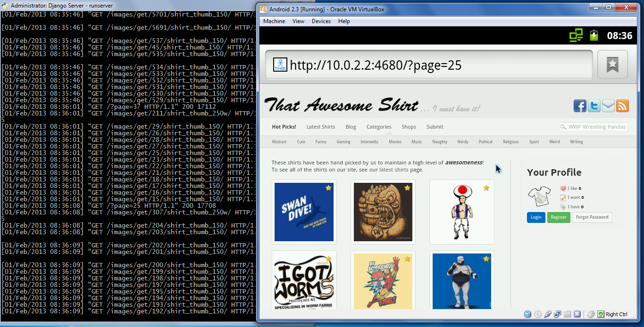Filter by the Music category
This screenshot has height=327, width=644.
(x=417, y=142)
